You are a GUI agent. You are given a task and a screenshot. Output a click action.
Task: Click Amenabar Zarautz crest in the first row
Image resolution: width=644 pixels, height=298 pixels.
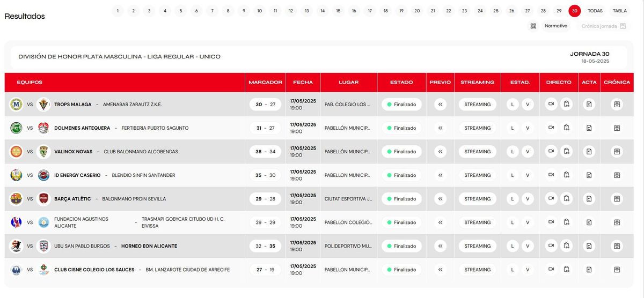coord(43,105)
